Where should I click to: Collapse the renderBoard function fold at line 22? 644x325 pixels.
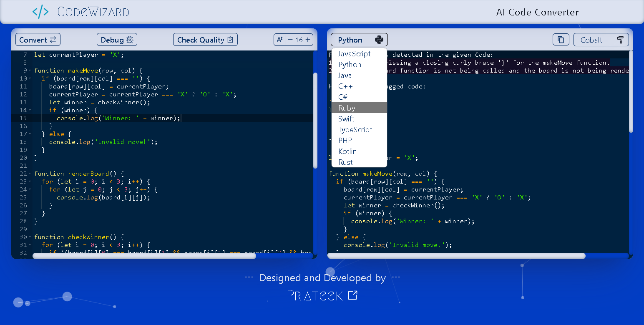[x=30, y=174]
